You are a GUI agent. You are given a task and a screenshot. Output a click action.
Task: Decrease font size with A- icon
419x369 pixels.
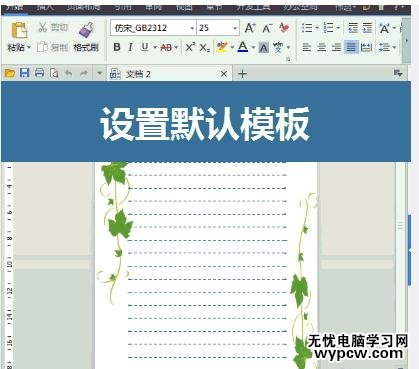(267, 28)
